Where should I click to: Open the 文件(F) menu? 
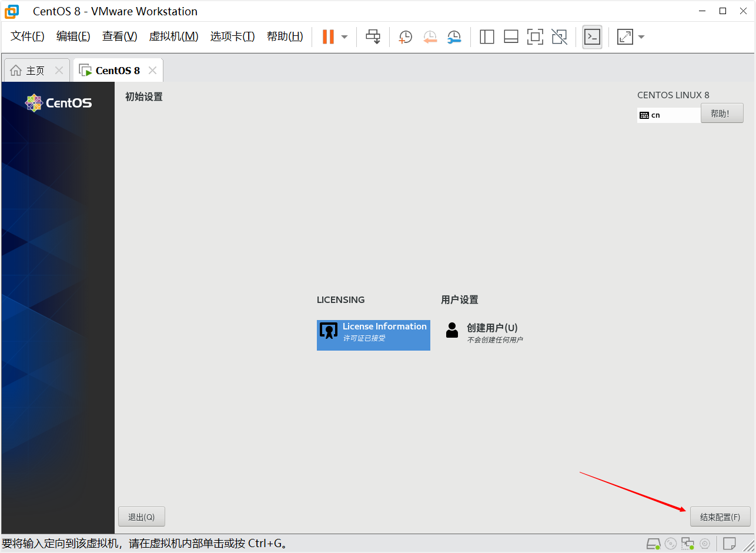[x=27, y=36]
